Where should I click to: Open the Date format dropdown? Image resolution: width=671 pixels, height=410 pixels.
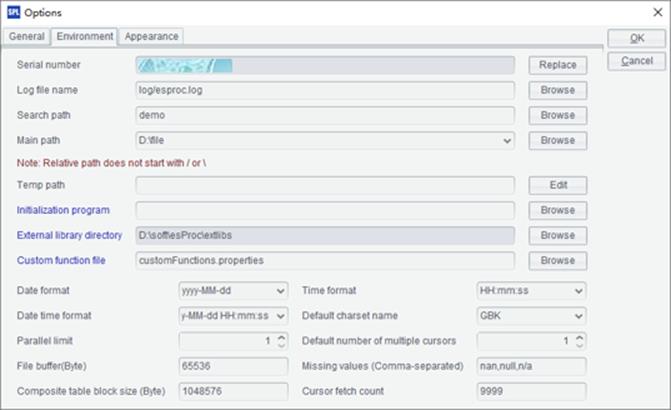280,291
